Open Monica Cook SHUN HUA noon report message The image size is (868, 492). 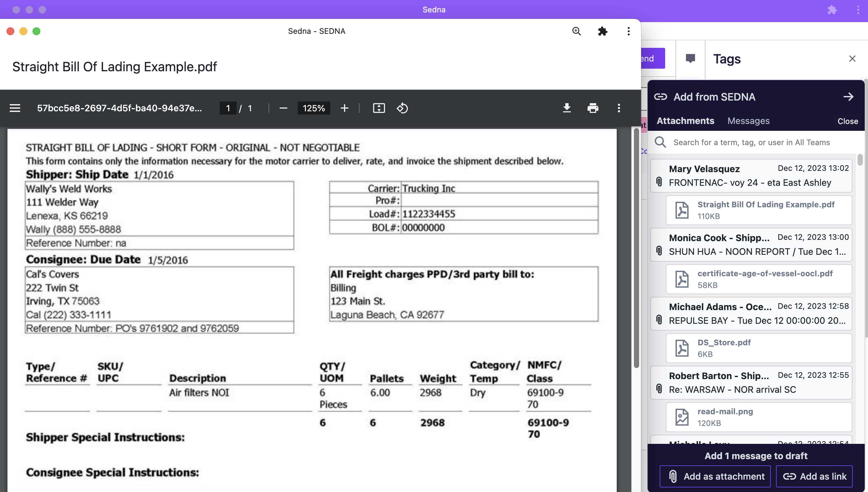(x=751, y=245)
